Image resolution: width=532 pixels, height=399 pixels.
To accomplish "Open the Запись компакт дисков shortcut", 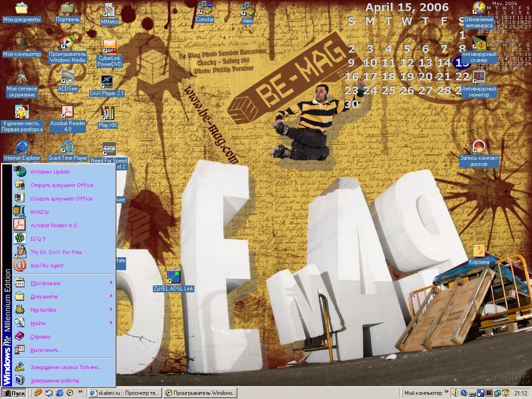I will (x=478, y=147).
